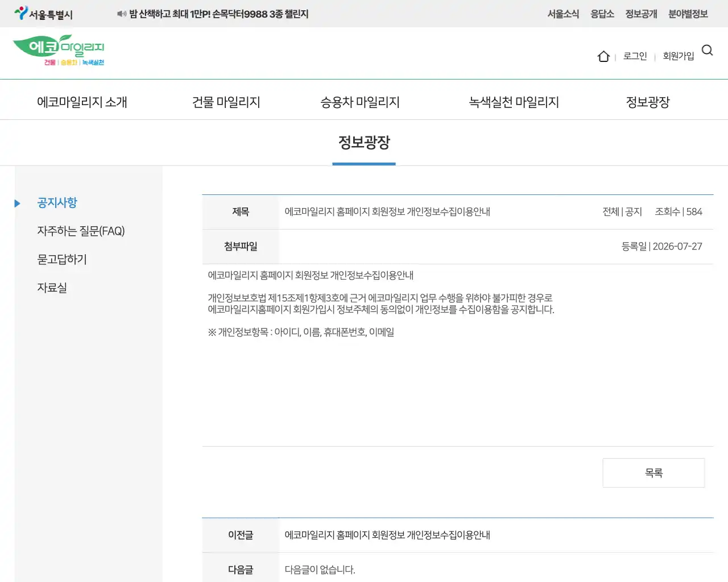Click the 목록 button
Viewport: 728px width, 582px height.
(653, 473)
